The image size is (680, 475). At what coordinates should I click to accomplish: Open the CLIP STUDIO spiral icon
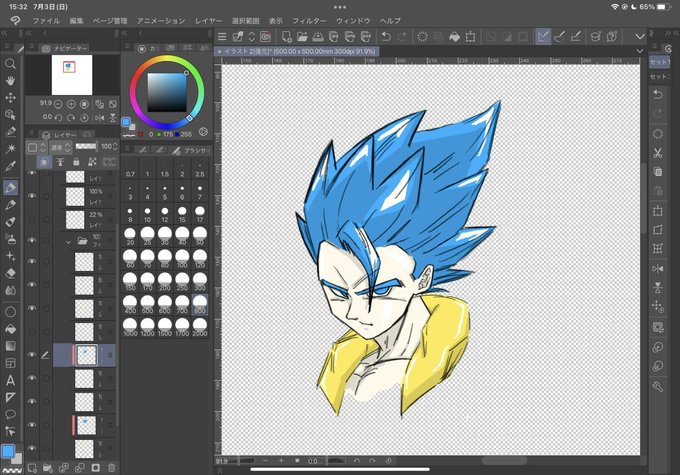[x=265, y=37]
